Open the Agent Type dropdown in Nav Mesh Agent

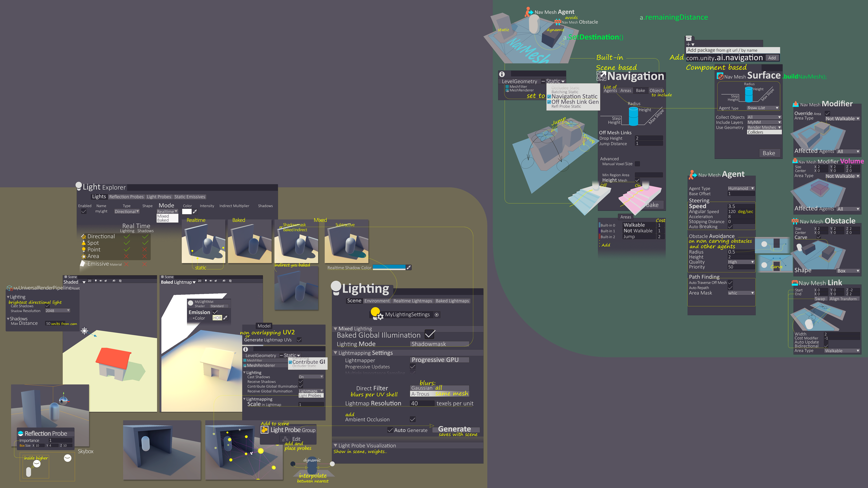click(741, 188)
